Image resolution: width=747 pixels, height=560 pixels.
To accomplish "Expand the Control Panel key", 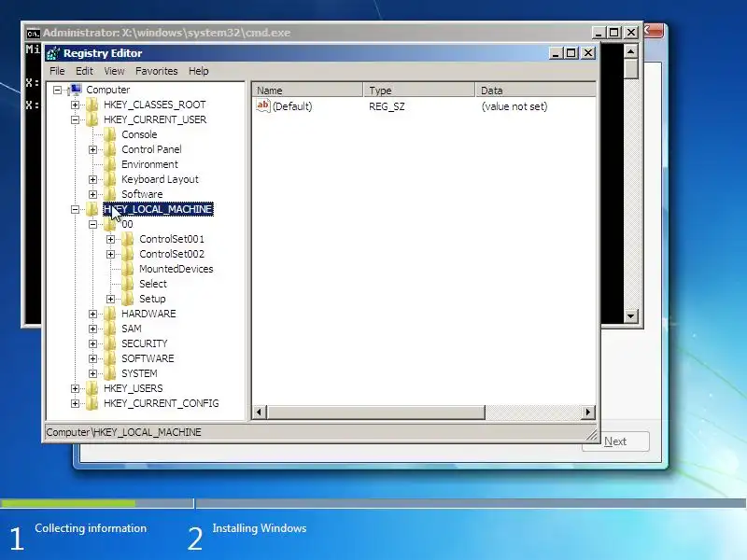I will (x=92, y=149).
